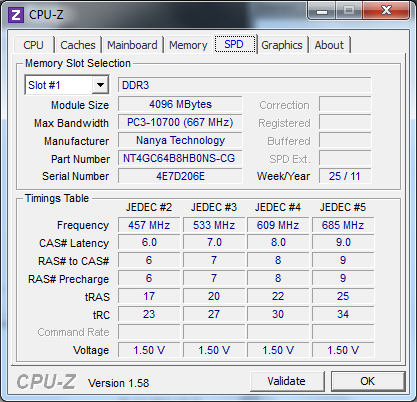Viewport: 417px width, 402px height.
Task: Click the Module Size label
Action: [x=80, y=105]
